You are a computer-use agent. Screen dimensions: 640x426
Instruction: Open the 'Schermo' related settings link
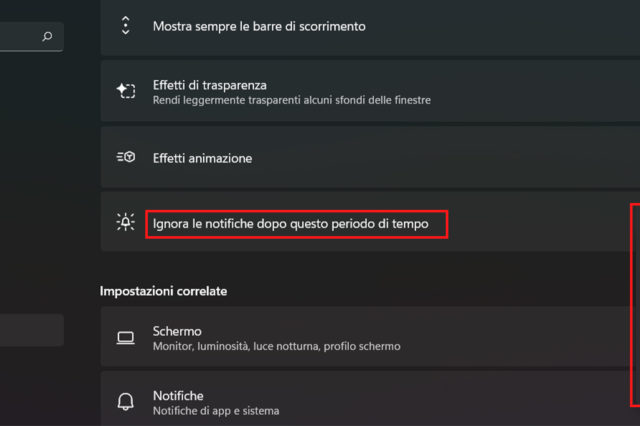point(177,331)
